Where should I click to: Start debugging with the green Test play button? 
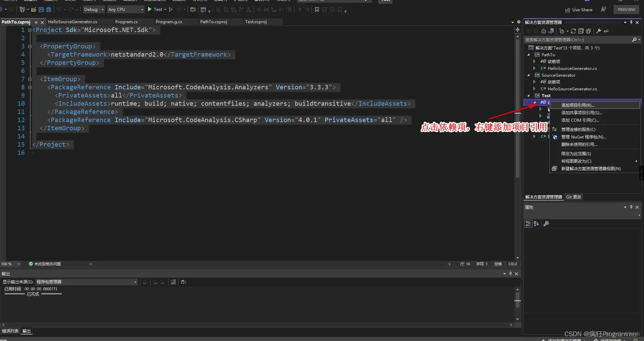click(155, 10)
